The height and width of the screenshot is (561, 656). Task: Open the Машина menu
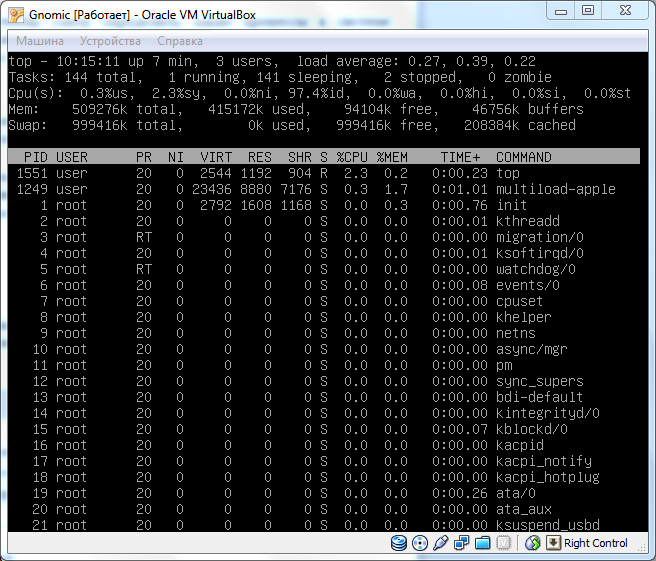(40, 41)
